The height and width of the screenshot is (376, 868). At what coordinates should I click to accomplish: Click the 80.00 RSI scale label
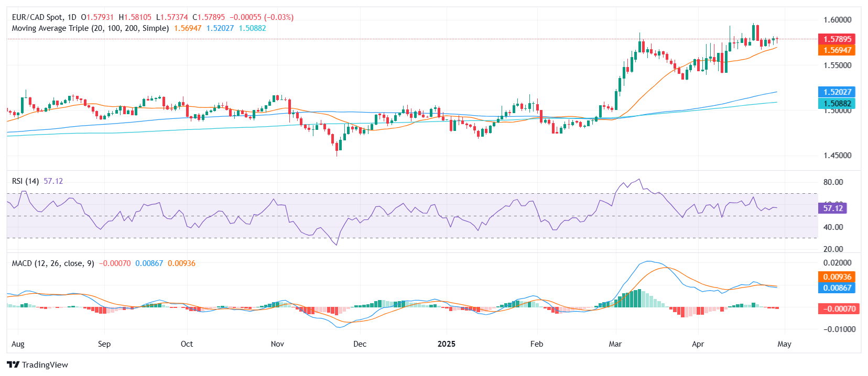tap(833, 182)
